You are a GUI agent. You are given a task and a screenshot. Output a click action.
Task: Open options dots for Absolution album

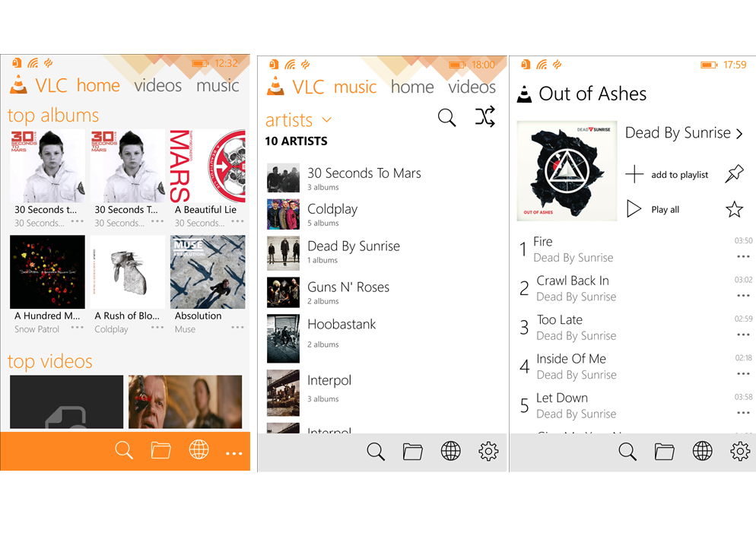pyautogui.click(x=237, y=328)
